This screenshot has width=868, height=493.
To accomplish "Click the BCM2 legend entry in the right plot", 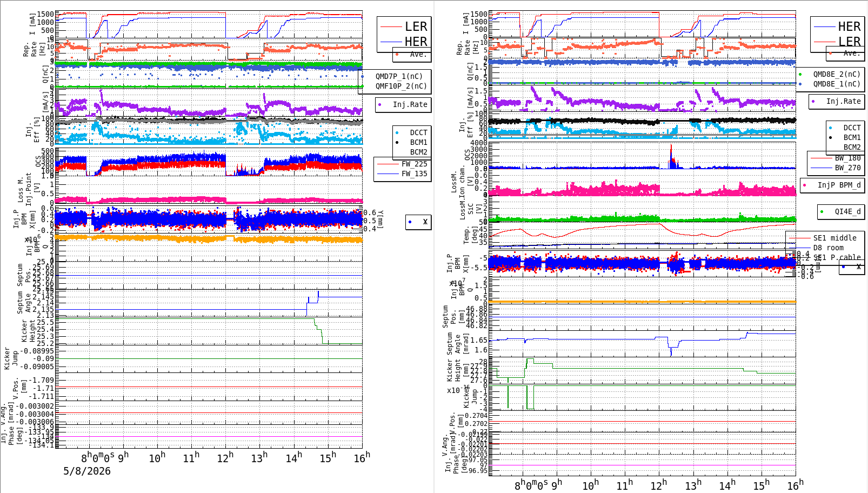I will (x=852, y=148).
